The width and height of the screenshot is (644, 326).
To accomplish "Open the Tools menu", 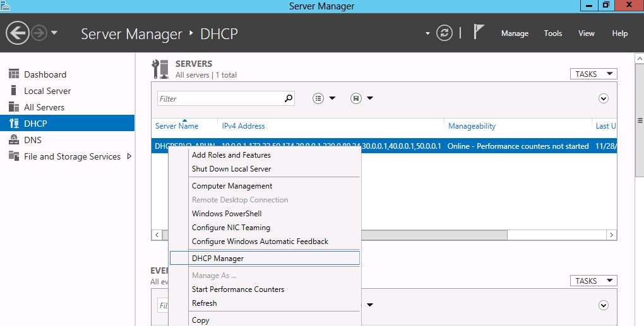I will (x=553, y=33).
